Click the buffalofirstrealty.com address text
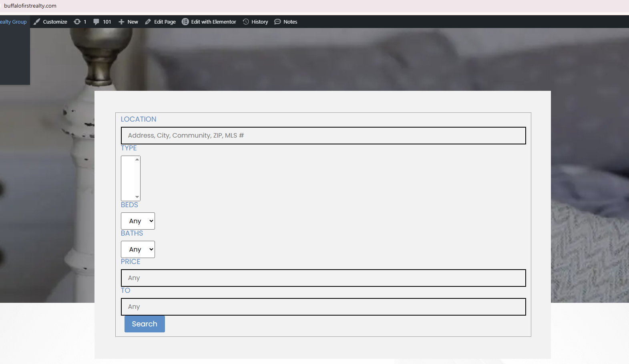Image resolution: width=629 pixels, height=364 pixels. (30, 6)
